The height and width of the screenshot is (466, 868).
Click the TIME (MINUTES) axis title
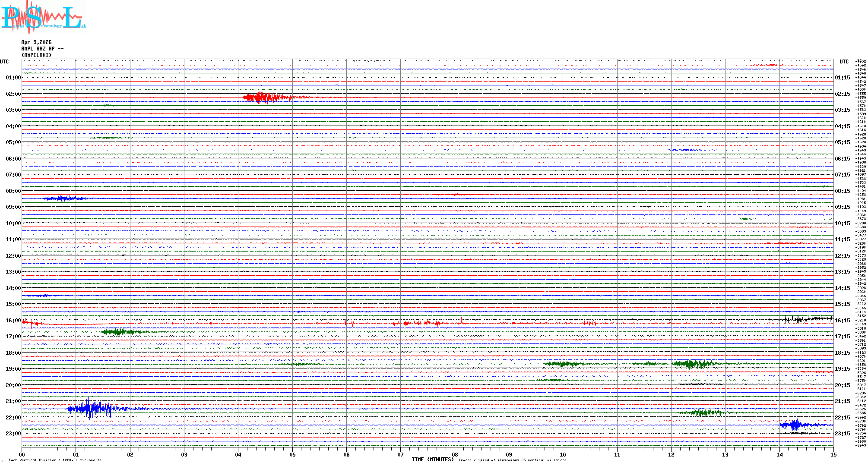point(433,460)
